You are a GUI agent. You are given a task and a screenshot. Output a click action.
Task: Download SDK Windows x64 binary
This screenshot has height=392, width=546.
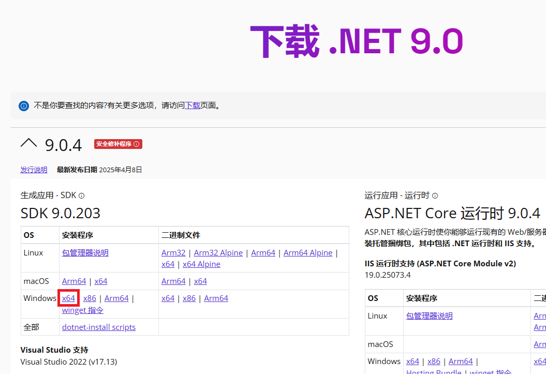[168, 298]
